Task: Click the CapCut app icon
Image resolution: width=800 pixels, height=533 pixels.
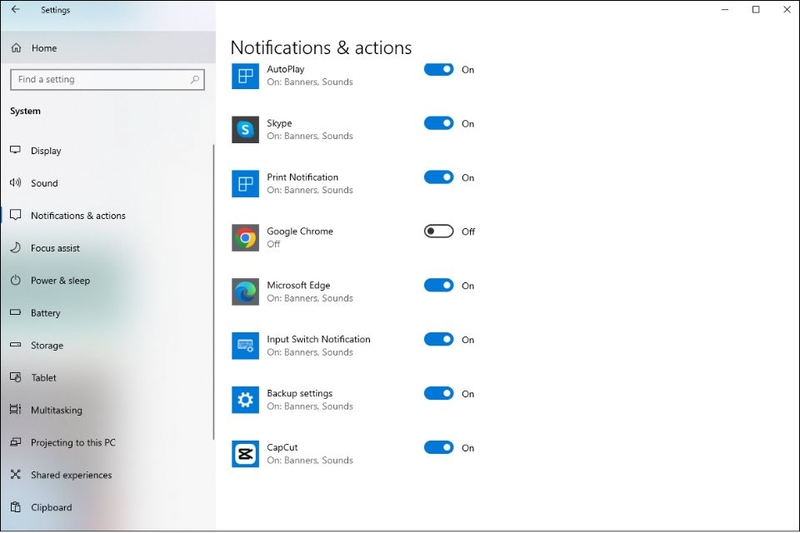Action: 245,454
